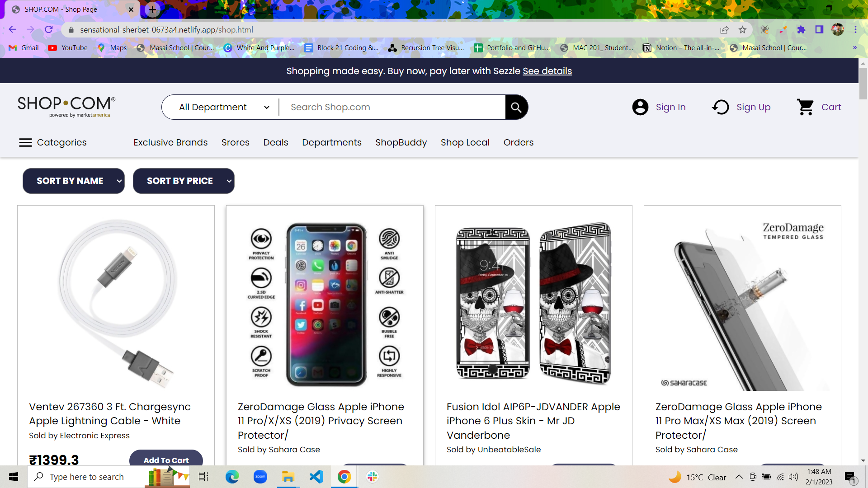This screenshot has height=488, width=868.
Task: Open the Chrome three-dot menu
Action: coord(855,29)
